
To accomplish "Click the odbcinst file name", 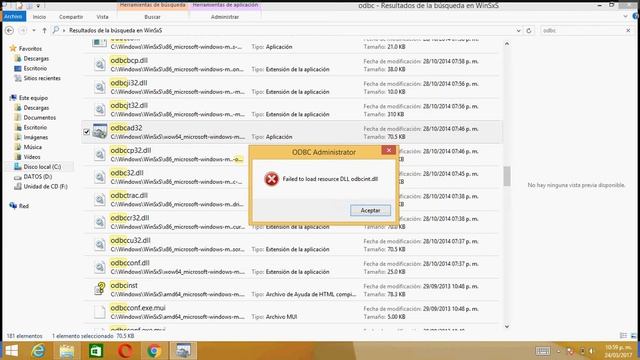I will point(124,285).
